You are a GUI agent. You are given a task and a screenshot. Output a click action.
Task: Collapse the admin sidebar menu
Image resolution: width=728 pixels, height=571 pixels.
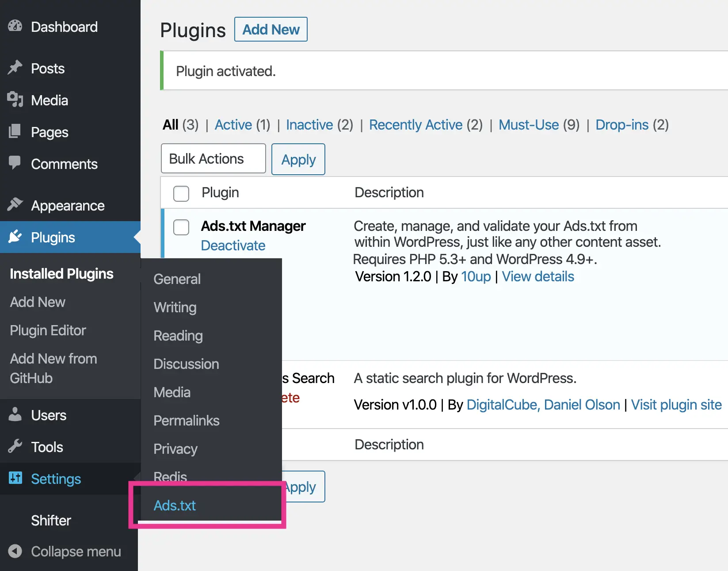(x=65, y=552)
